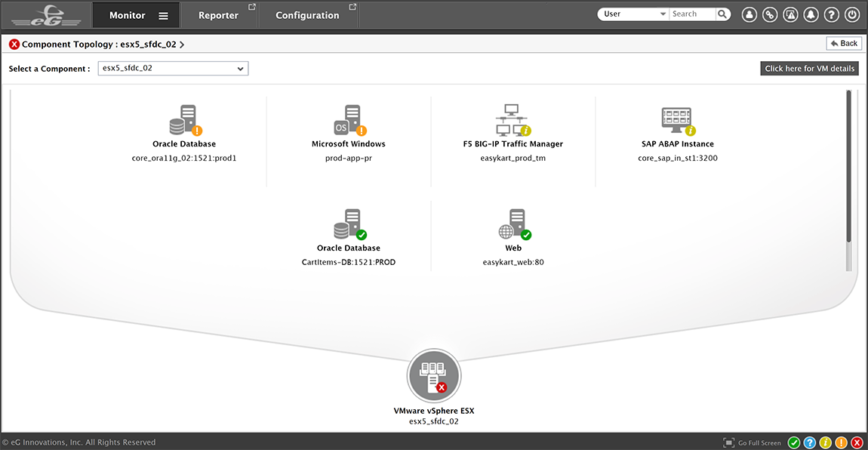The height and width of the screenshot is (450, 868).
Task: Open the Select a Component dropdown
Action: (174, 68)
